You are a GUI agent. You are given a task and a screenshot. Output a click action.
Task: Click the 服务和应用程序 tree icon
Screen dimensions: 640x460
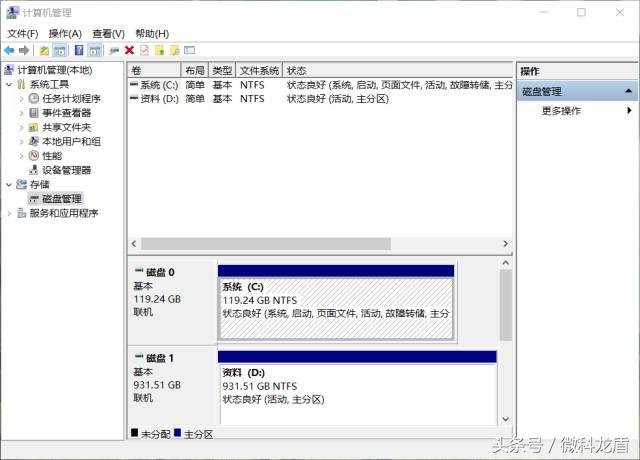point(21,213)
